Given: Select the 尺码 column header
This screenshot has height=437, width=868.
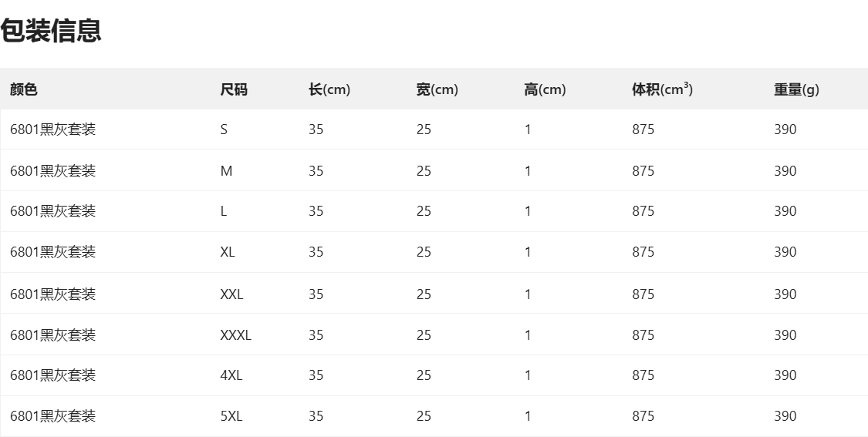Looking at the screenshot, I should pyautogui.click(x=234, y=89).
